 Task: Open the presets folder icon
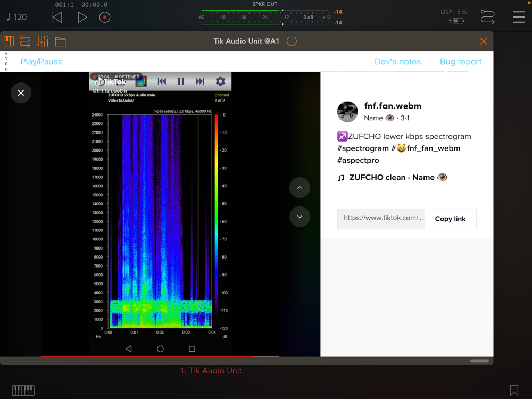pos(61,41)
